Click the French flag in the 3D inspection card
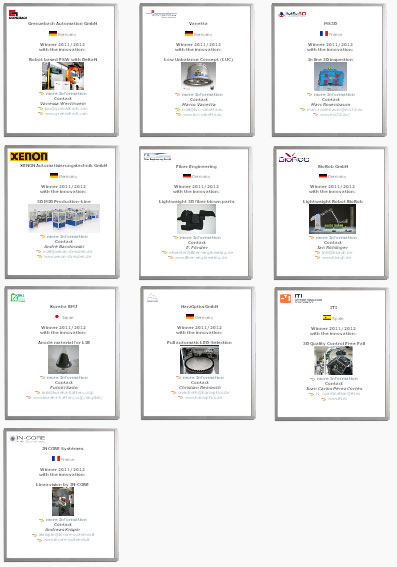 coord(324,34)
